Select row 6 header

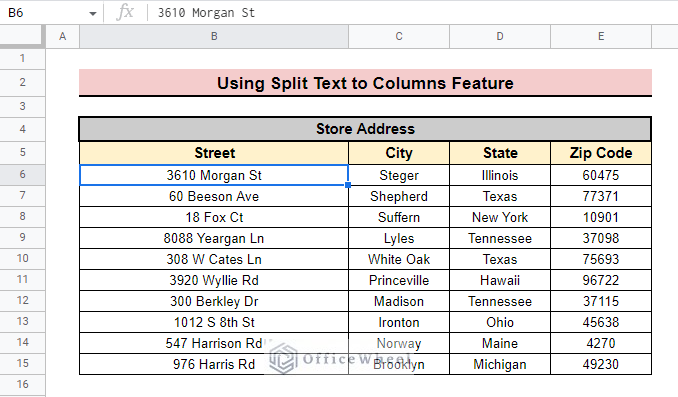pos(22,175)
